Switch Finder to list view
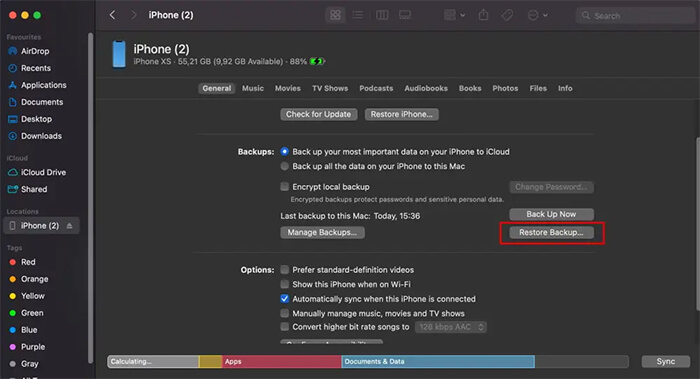Screen dimensions: 700x379 click(358, 15)
